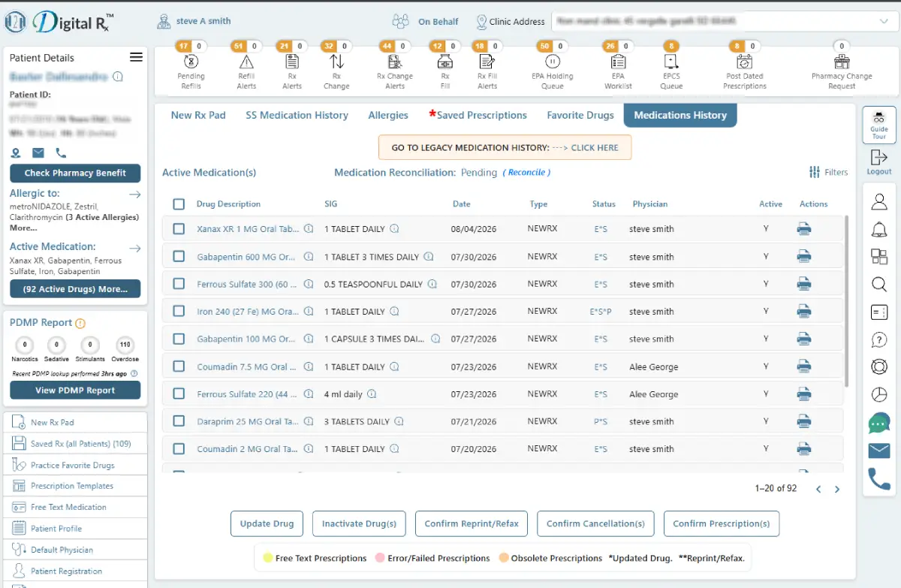901x588 pixels.
Task: Open the EPA Holding Queue icon
Action: click(552, 62)
